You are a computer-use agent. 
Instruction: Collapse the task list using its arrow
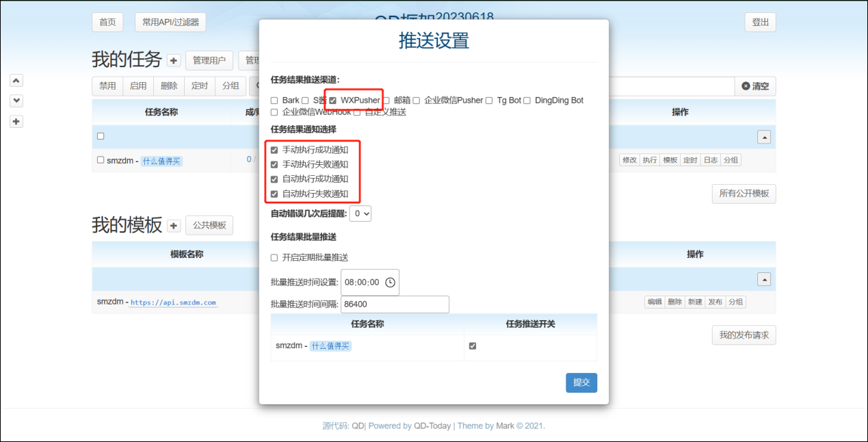pyautogui.click(x=764, y=137)
